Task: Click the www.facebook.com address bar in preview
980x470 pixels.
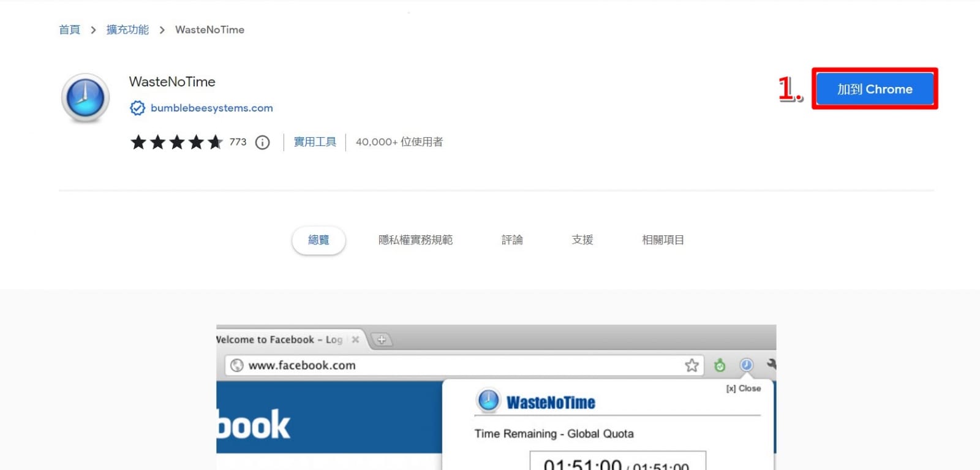Action: (464, 365)
